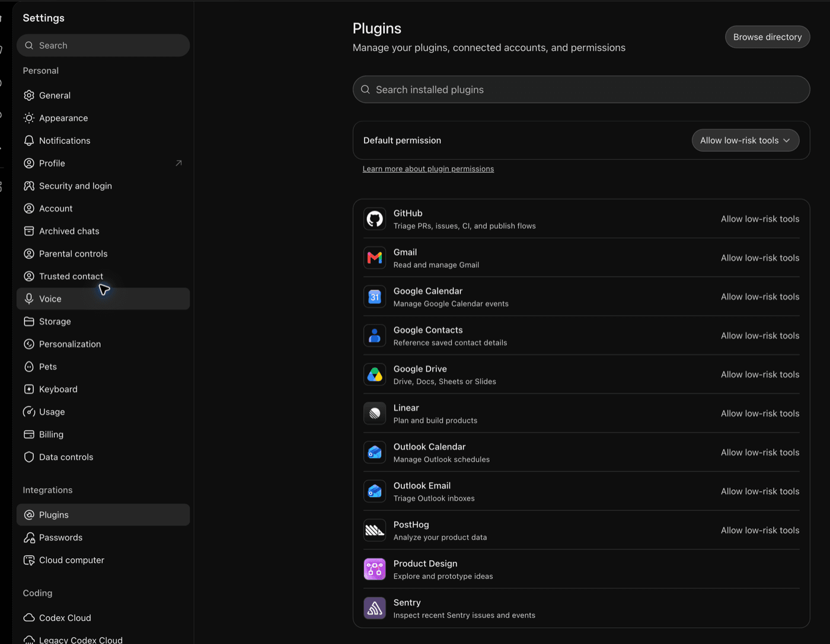Select Storage in the sidebar
830x644 pixels.
pyautogui.click(x=103, y=322)
